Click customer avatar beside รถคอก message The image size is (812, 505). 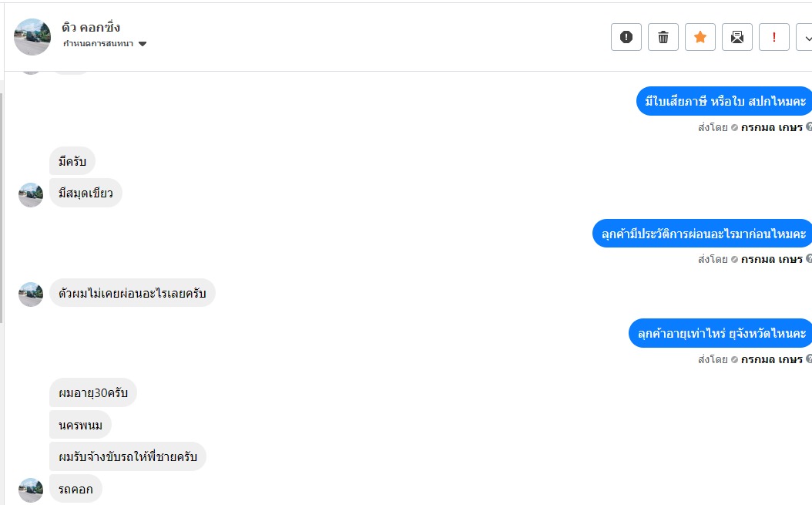[x=31, y=490]
